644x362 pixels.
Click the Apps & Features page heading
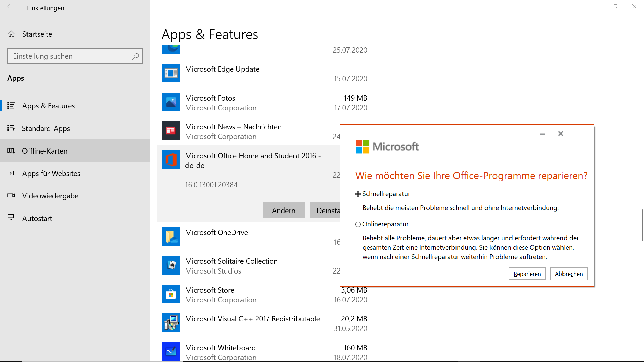click(x=210, y=34)
